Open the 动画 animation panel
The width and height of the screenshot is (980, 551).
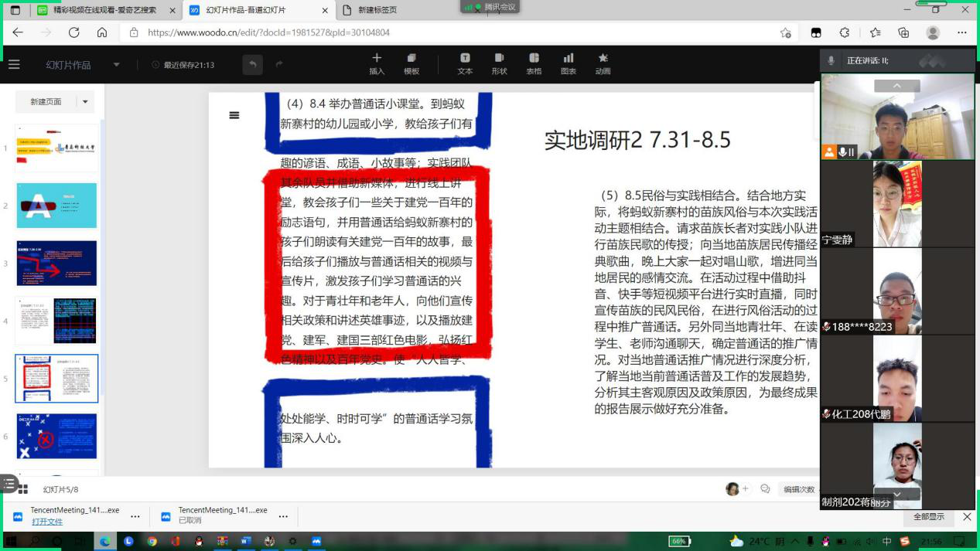(x=603, y=59)
